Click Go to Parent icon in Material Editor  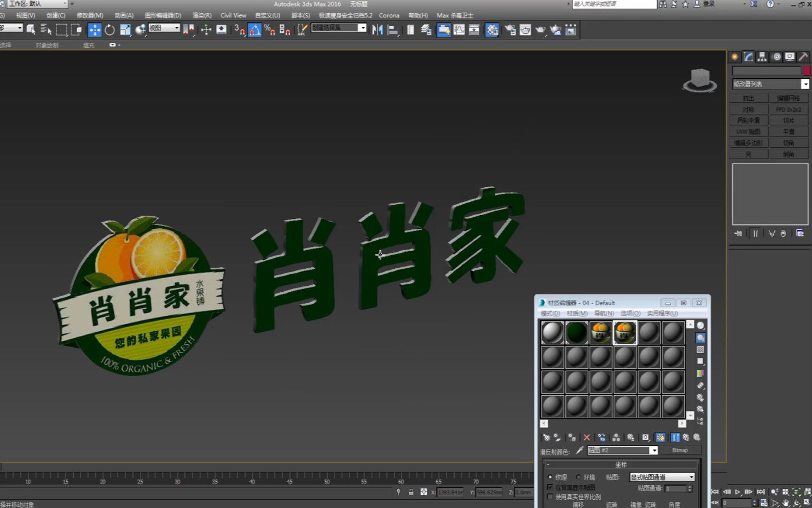(x=686, y=437)
